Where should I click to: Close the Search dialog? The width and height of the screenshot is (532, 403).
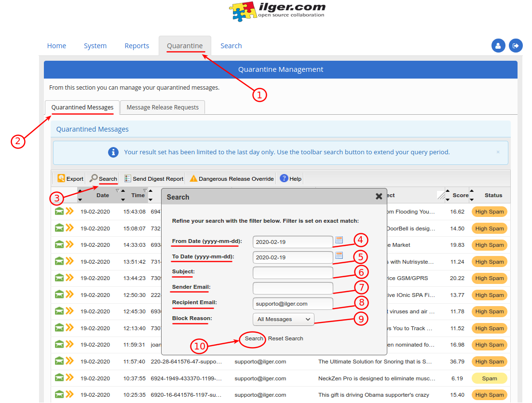click(x=379, y=196)
